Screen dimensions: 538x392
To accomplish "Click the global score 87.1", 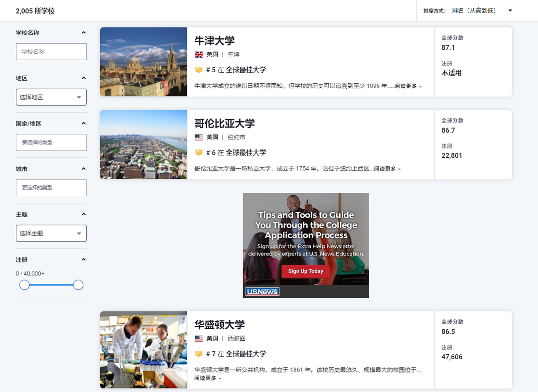I will tap(448, 48).
